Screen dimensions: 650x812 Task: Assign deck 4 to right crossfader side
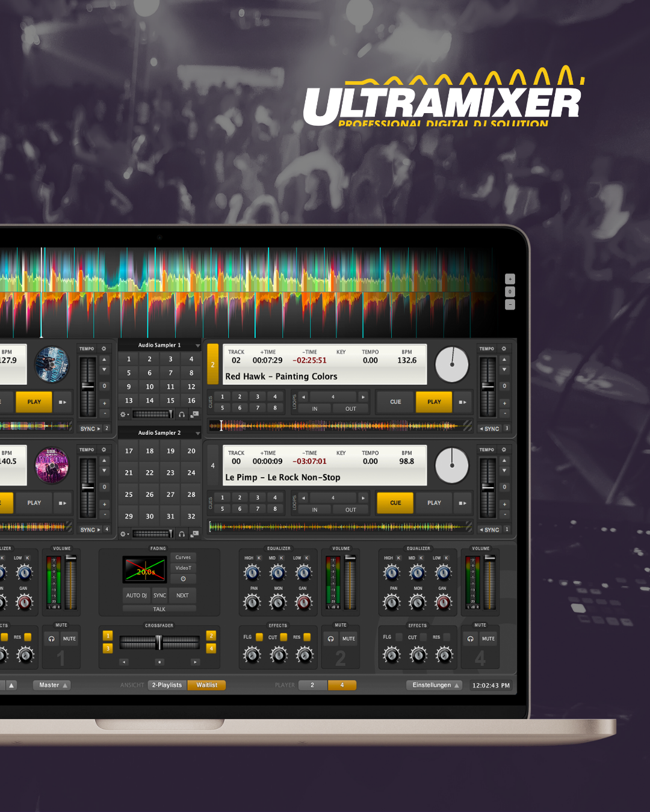click(211, 648)
